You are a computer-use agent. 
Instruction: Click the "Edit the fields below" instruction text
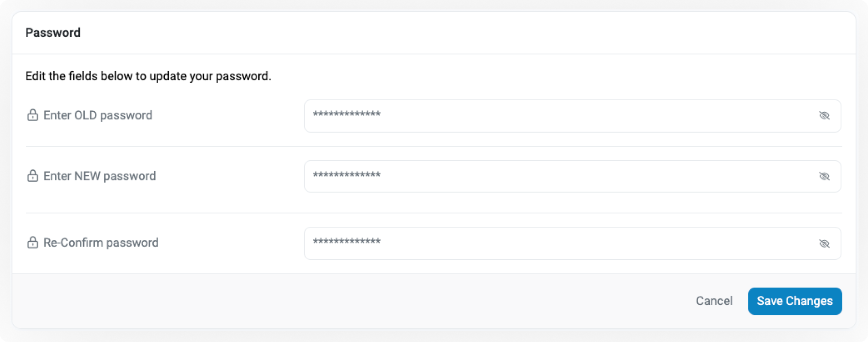click(x=148, y=76)
